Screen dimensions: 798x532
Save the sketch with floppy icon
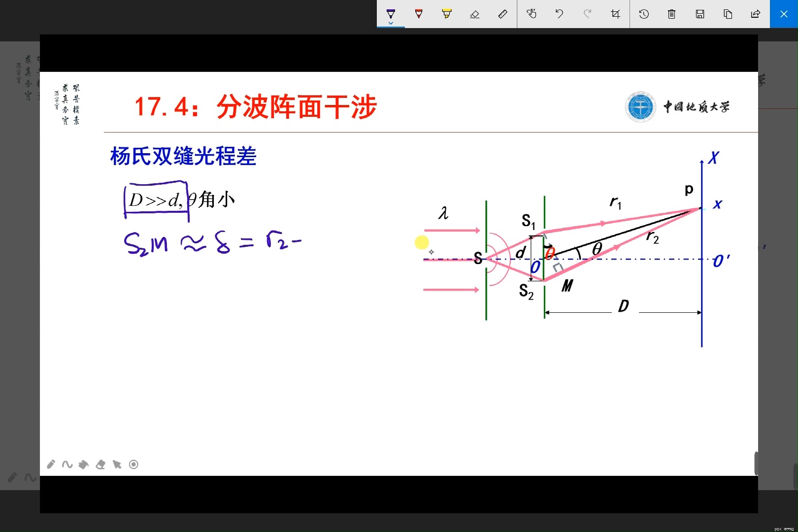point(700,14)
